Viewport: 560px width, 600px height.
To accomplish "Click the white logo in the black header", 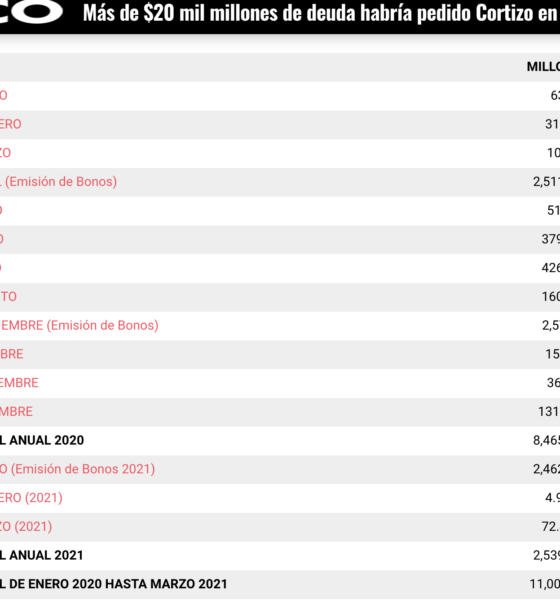I will pos(31,11).
